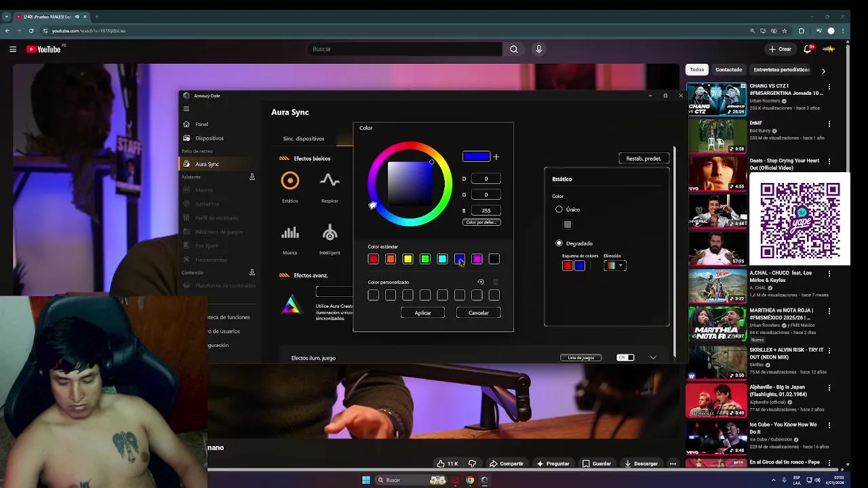Open the Armoury Crate hamburger menu

(186, 108)
